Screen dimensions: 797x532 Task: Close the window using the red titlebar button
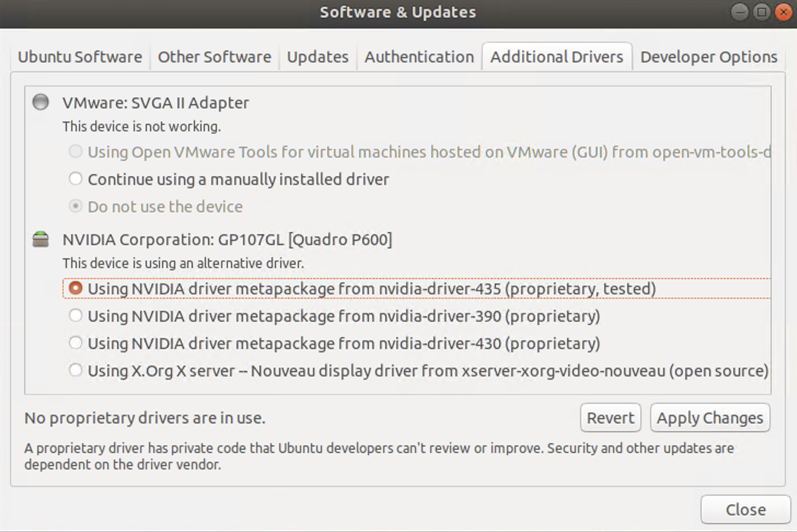tap(783, 12)
